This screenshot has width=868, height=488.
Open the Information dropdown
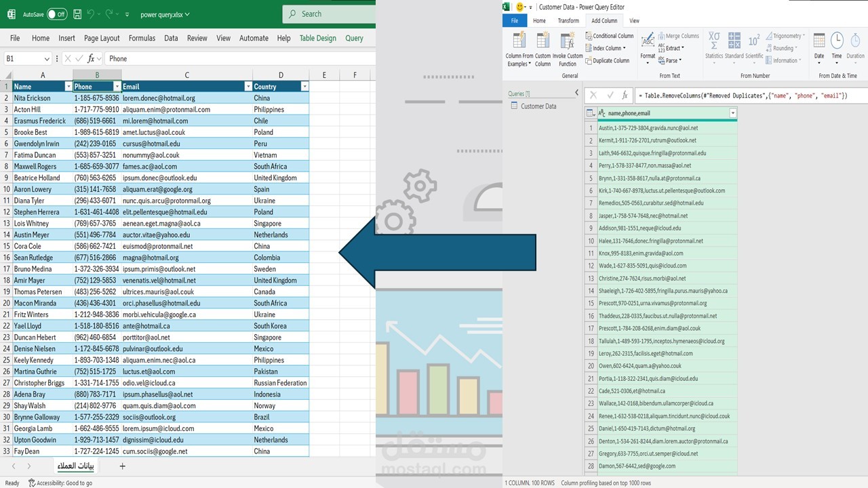point(785,60)
